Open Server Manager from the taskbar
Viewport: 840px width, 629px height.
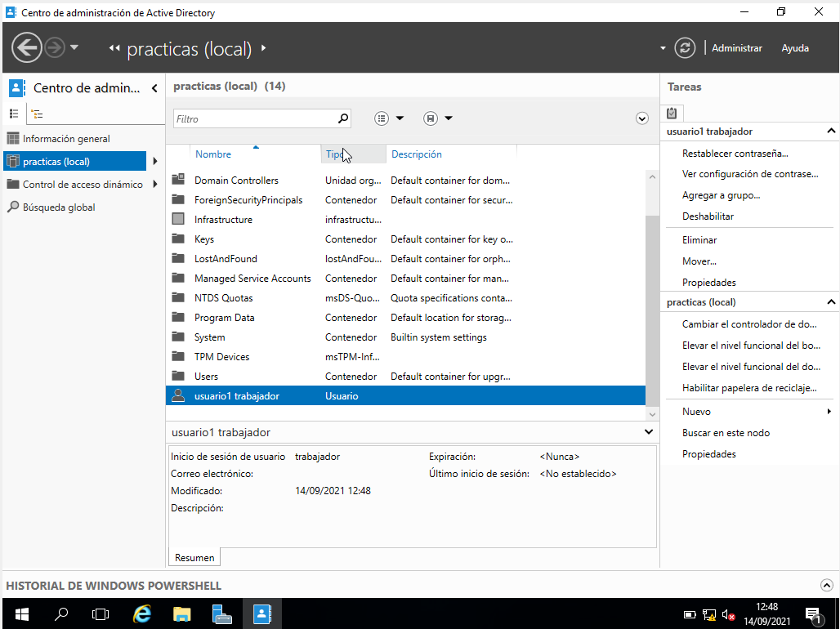tap(221, 613)
